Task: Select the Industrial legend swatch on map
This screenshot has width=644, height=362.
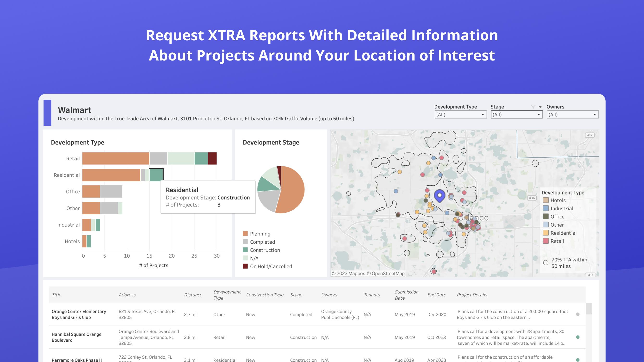Action: pos(546,208)
